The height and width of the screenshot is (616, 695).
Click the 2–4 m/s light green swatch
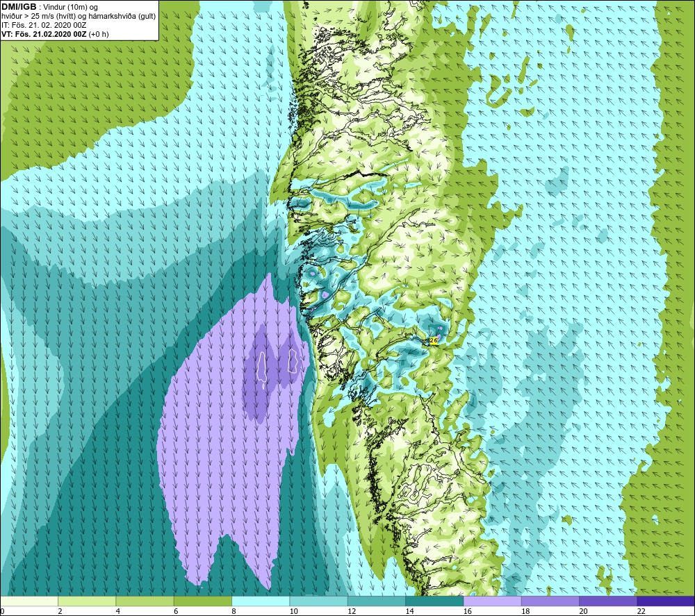[x=87, y=601]
